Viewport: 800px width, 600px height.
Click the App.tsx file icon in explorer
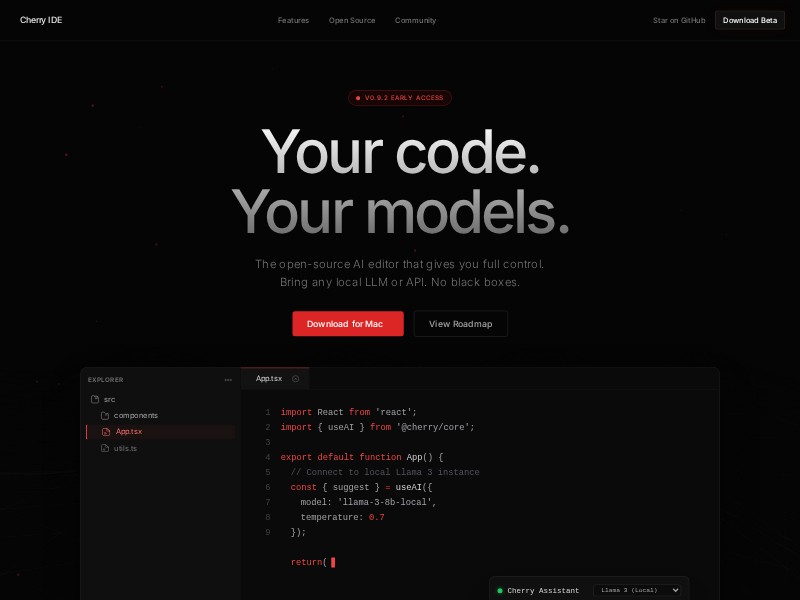(x=106, y=432)
